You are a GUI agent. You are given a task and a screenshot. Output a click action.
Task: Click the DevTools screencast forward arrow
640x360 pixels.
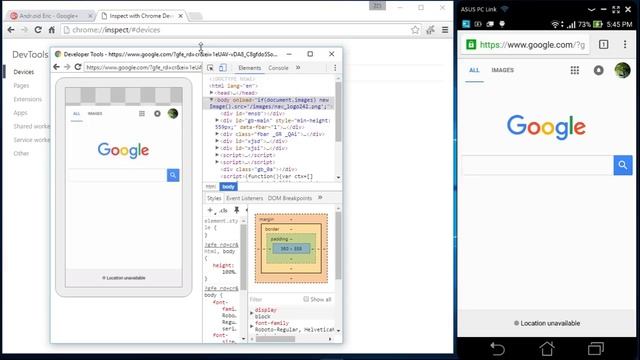pyautogui.click(x=67, y=67)
